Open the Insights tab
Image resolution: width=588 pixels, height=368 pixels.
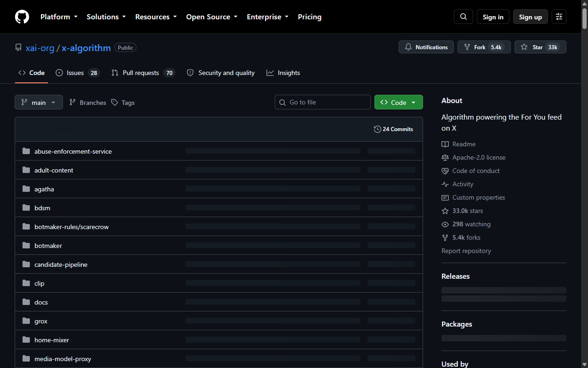(x=283, y=73)
